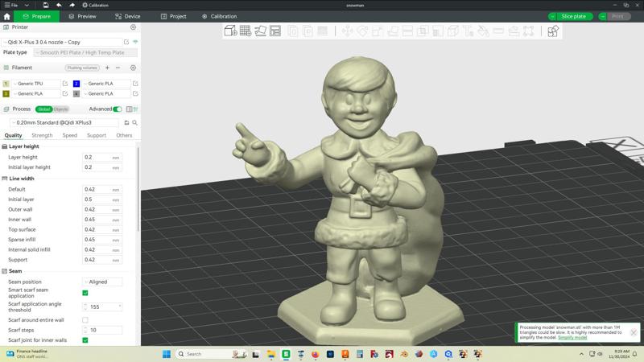The image size is (644, 362).
Task: Open the Seam position dropdown
Action: (x=102, y=282)
